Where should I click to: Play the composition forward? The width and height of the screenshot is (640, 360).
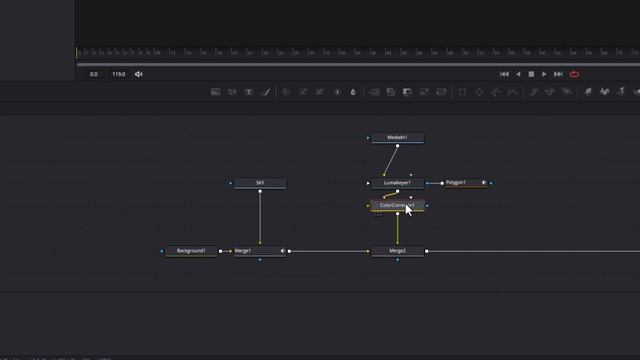(x=544, y=74)
